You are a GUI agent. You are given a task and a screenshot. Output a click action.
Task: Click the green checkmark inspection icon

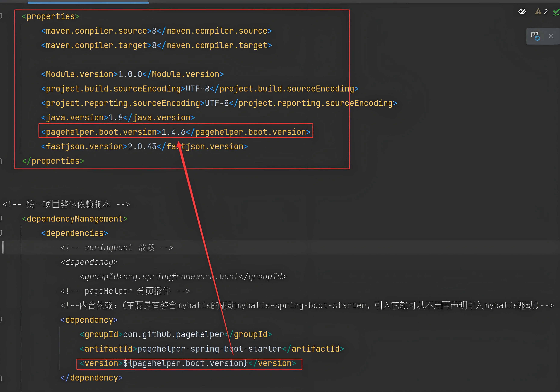556,12
